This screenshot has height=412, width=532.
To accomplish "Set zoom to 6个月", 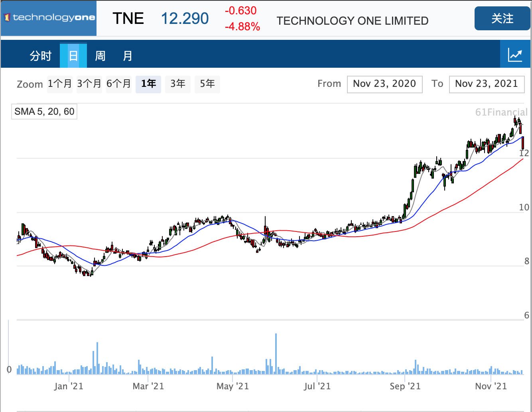I will click(x=119, y=84).
